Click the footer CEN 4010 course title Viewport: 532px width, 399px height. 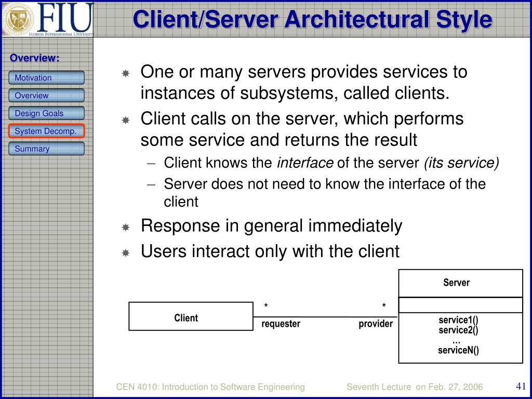click(x=210, y=387)
